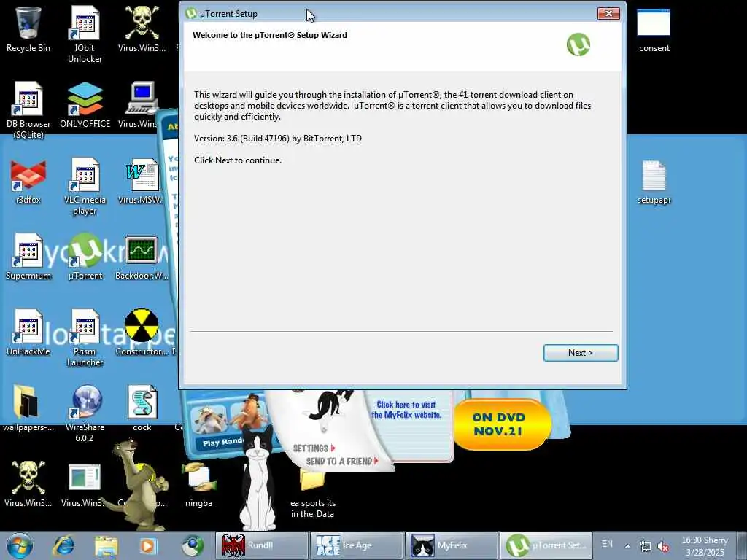
Task: Click the µTorrent logo in wizard header
Action: coord(578,44)
